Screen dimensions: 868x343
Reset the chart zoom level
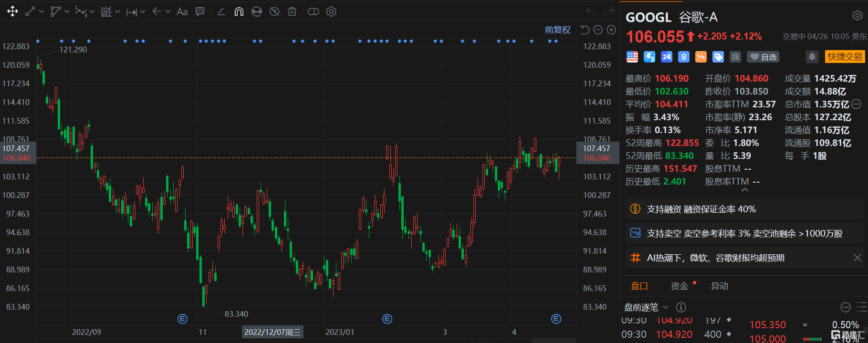pyautogui.click(x=585, y=30)
